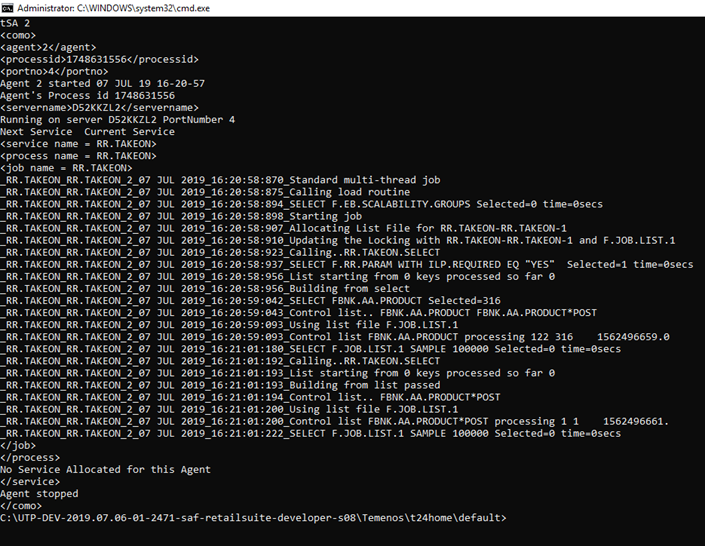Viewport: 705px width, 546px height.
Task: Click 'No Service Allocated for this Agent'
Action: point(105,470)
